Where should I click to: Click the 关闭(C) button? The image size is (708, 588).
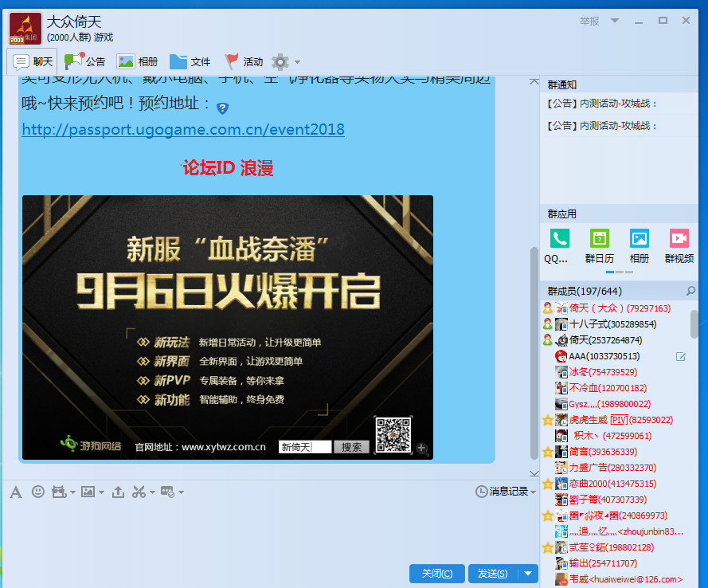tap(437, 574)
